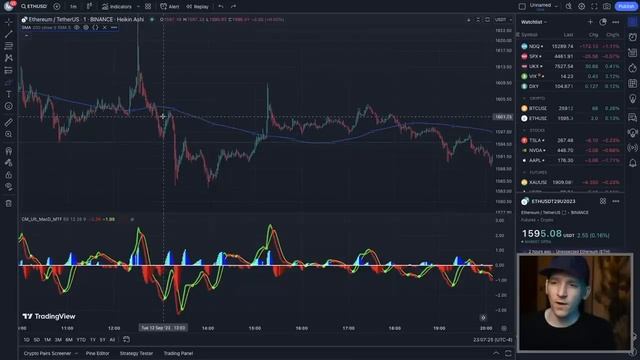
Task: Open quick search icon in top bar
Action: pos(569,7)
